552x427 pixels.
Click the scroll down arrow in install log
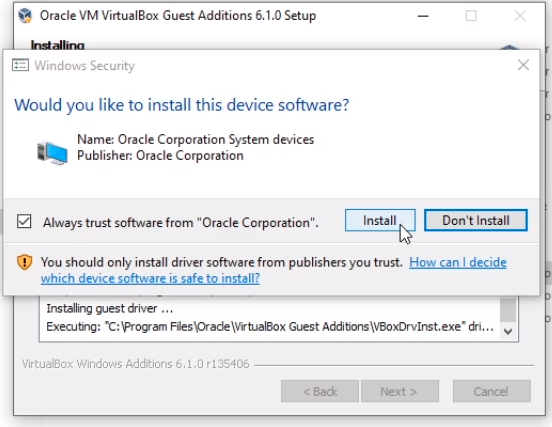coord(508,331)
